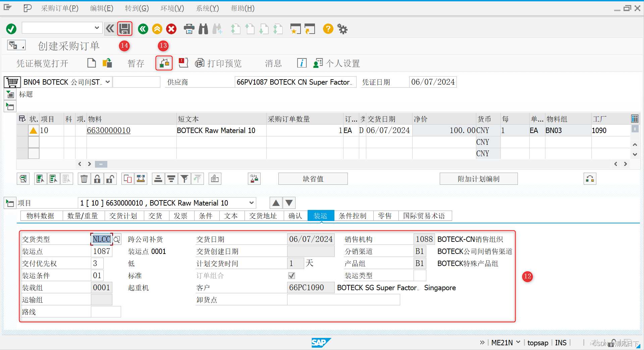
Task: Click the item table horizontal scrollbar thumb
Action: tap(101, 164)
